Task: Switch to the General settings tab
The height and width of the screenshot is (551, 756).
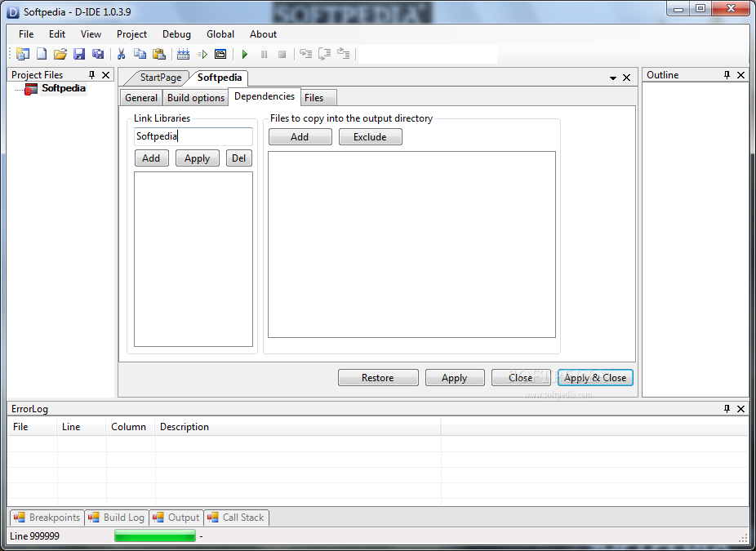Action: point(141,98)
